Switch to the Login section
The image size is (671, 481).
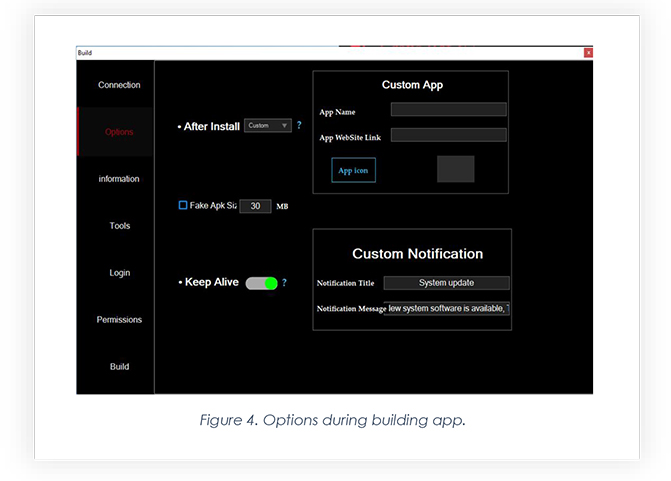119,273
